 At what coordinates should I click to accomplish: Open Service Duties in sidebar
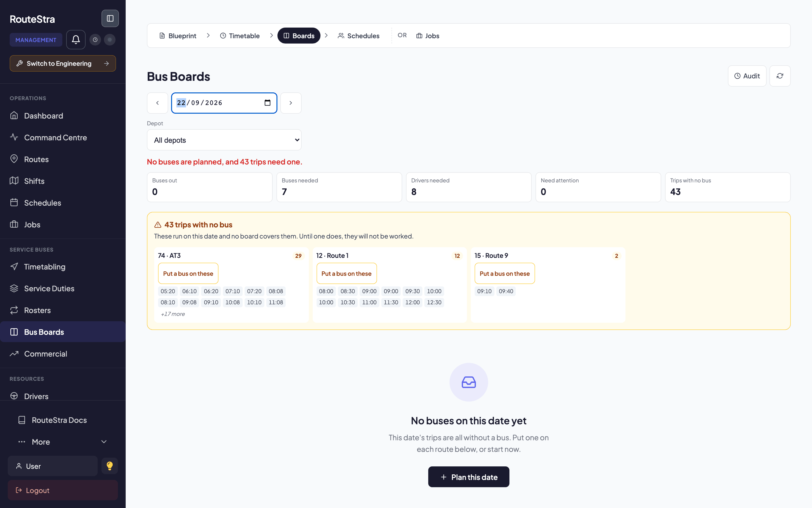click(x=63, y=289)
